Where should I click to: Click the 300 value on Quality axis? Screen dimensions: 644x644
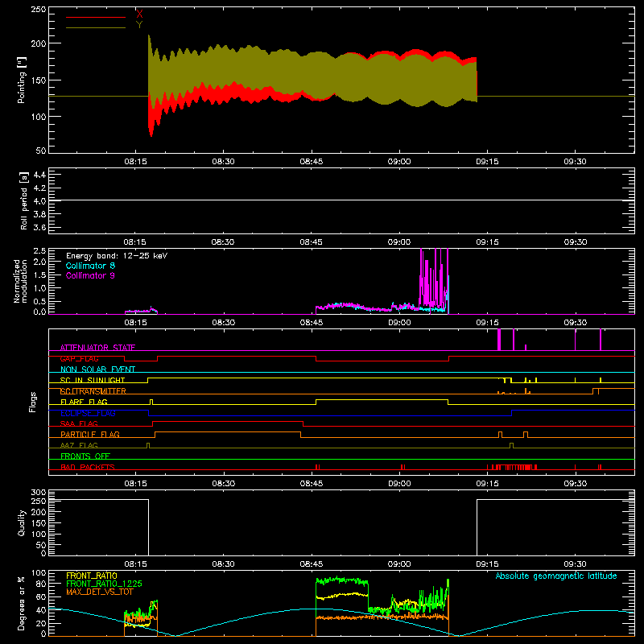coord(38,493)
